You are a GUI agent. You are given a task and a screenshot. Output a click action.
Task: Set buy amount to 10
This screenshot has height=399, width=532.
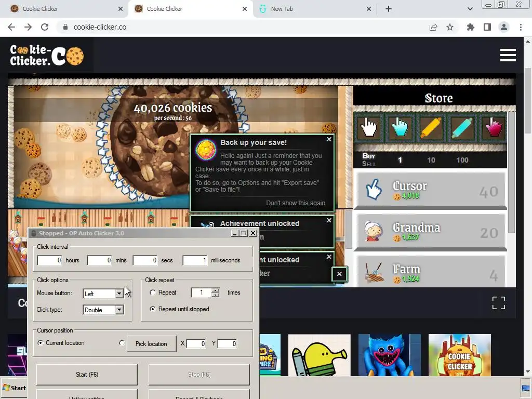click(x=431, y=160)
